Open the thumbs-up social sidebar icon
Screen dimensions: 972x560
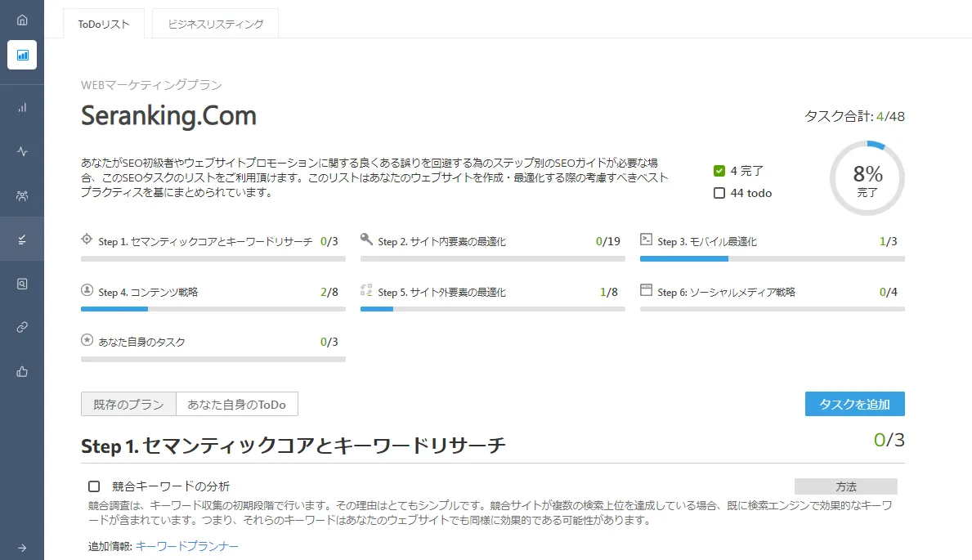(x=22, y=372)
